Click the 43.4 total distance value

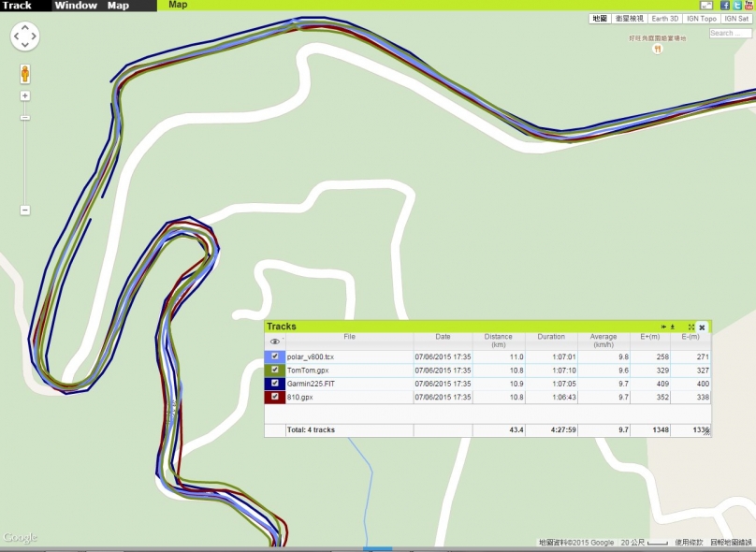pyautogui.click(x=516, y=429)
